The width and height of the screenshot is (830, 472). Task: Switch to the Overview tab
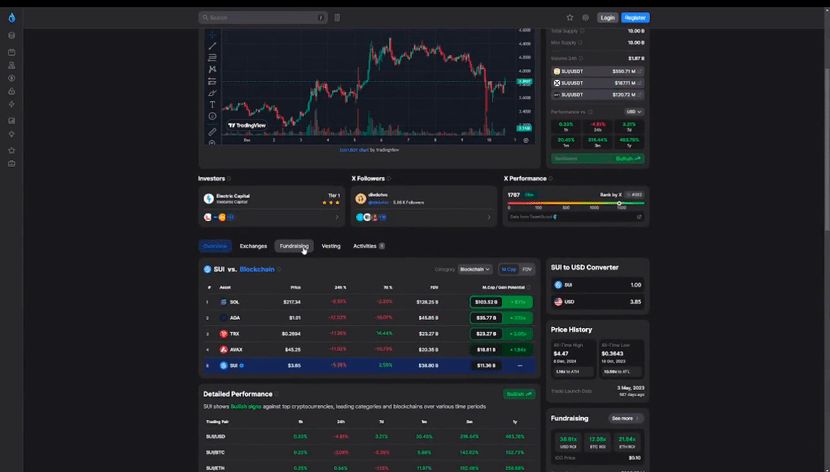click(x=215, y=246)
